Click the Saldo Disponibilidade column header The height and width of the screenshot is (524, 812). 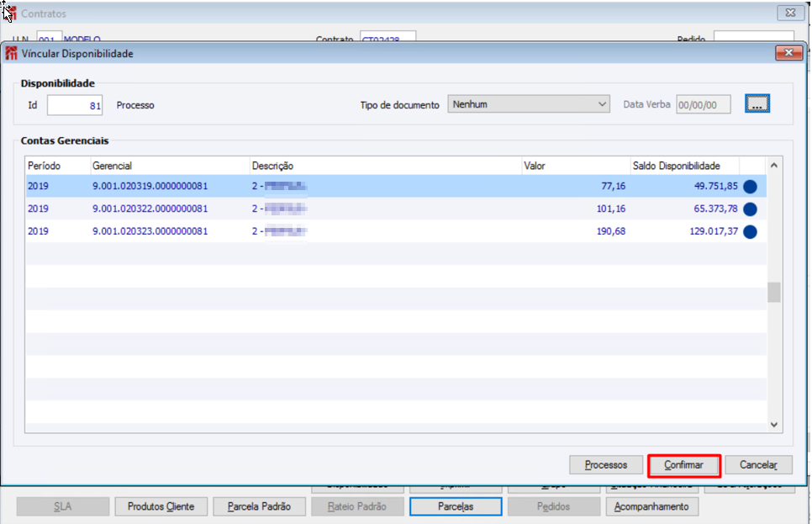click(x=685, y=166)
